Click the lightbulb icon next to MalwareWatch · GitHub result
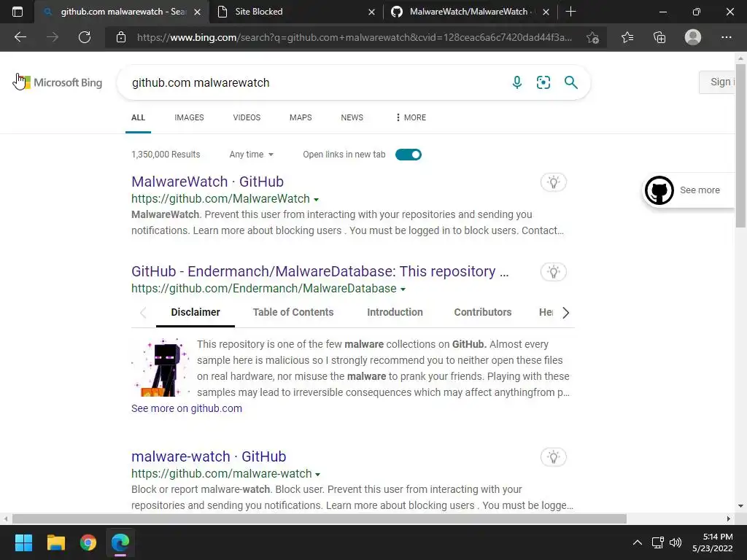The image size is (747, 560). coord(553,182)
